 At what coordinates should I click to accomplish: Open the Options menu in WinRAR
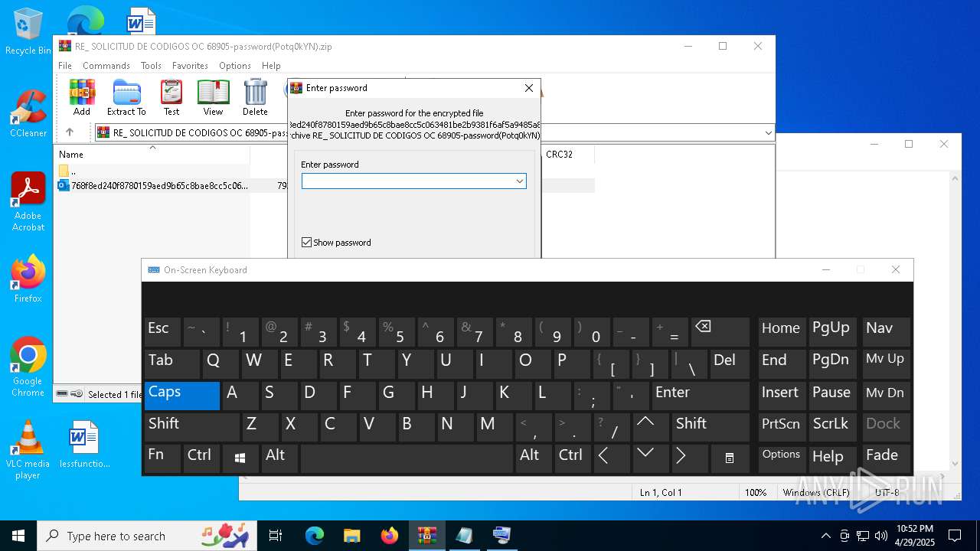(235, 66)
